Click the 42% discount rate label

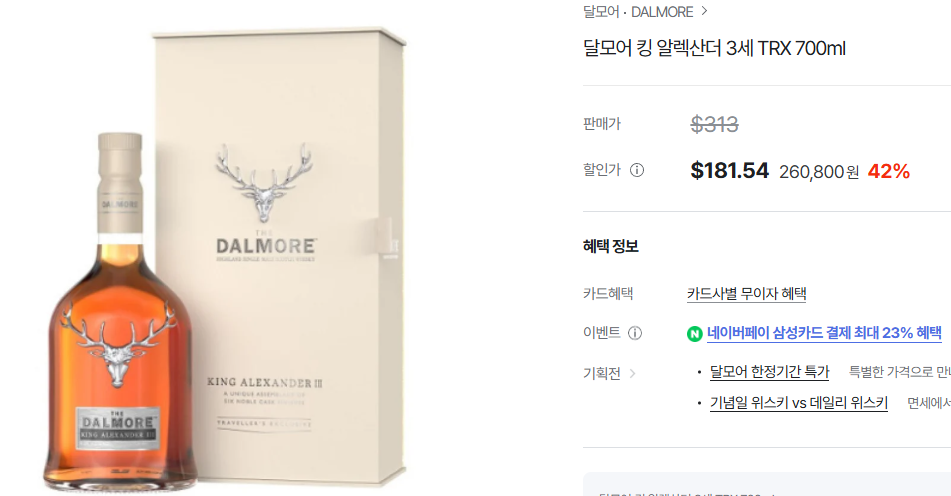point(889,172)
